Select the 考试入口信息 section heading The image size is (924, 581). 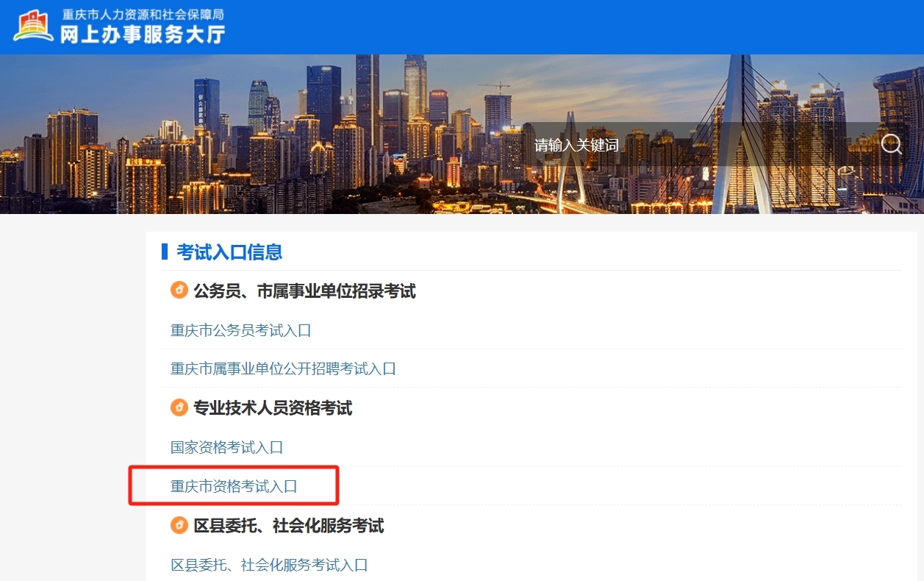tap(229, 252)
